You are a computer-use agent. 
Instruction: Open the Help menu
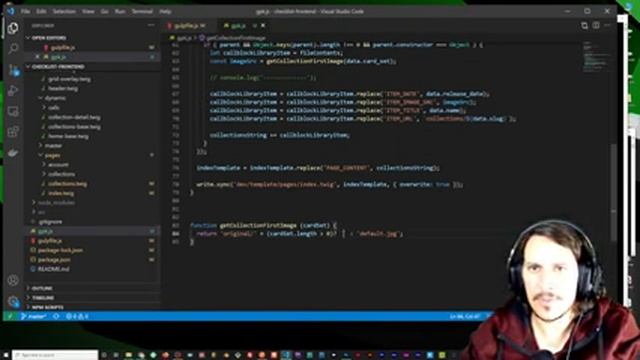pos(165,11)
